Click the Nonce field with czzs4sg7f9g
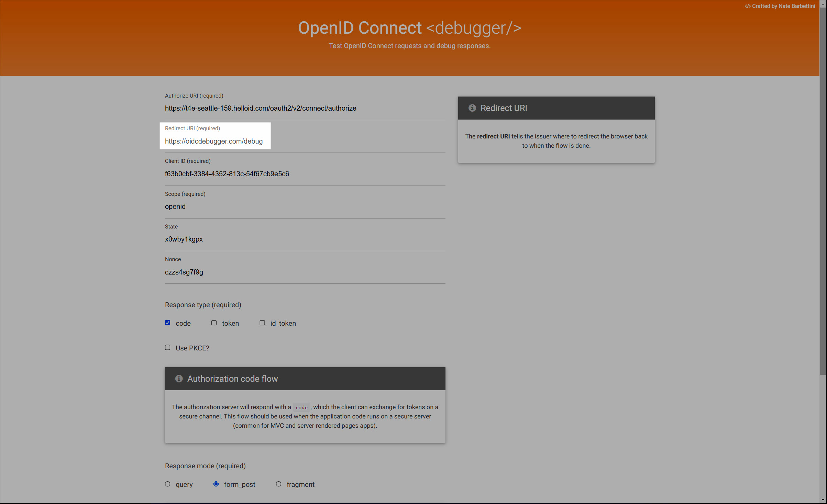 pyautogui.click(x=305, y=272)
